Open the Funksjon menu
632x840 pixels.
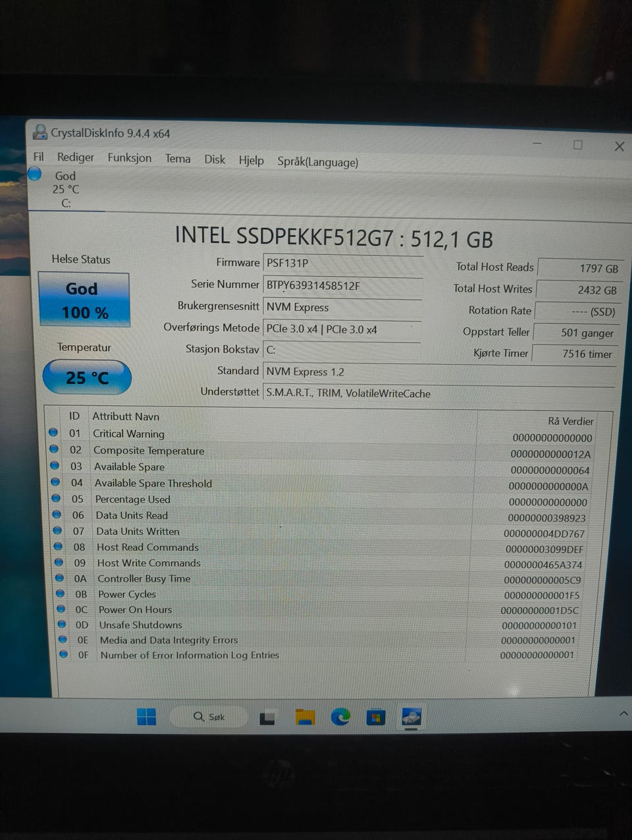tap(130, 158)
